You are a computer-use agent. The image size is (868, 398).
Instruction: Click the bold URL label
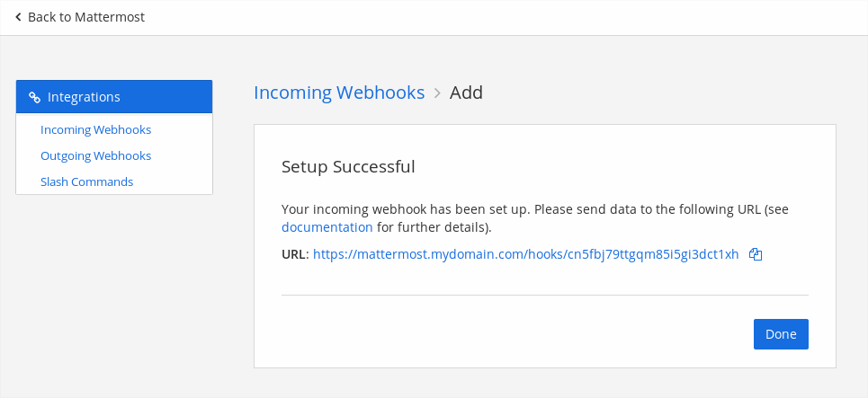[x=295, y=254]
